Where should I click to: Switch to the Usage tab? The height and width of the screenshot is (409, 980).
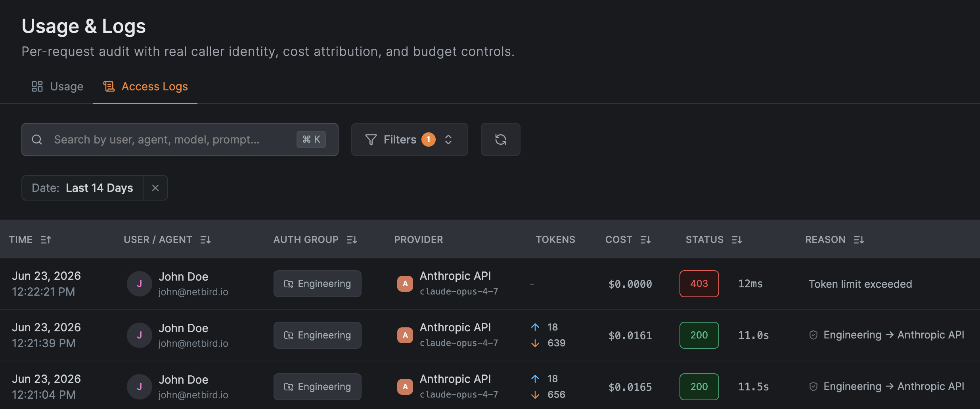coord(57,86)
